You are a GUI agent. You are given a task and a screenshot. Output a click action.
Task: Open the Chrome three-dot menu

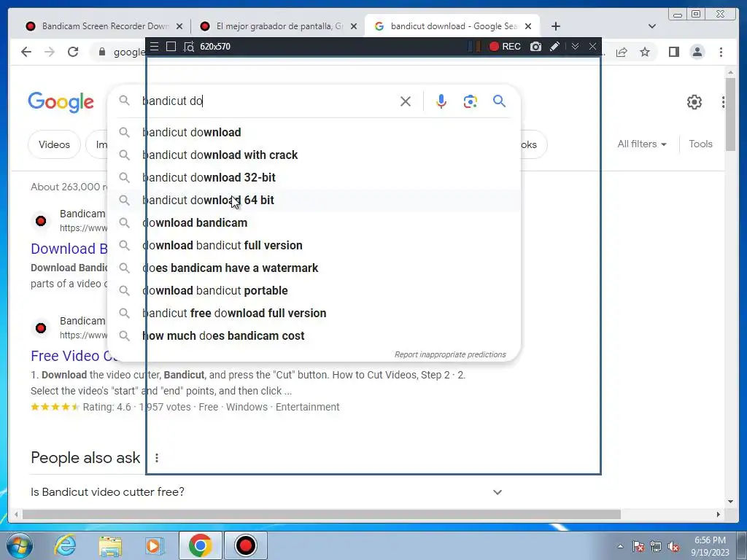coord(721,52)
